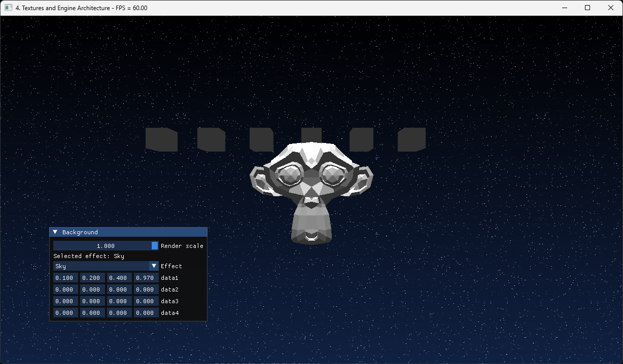Click the Render scale slider track showing 1.000
This screenshot has height=364, width=623.
(x=106, y=246)
